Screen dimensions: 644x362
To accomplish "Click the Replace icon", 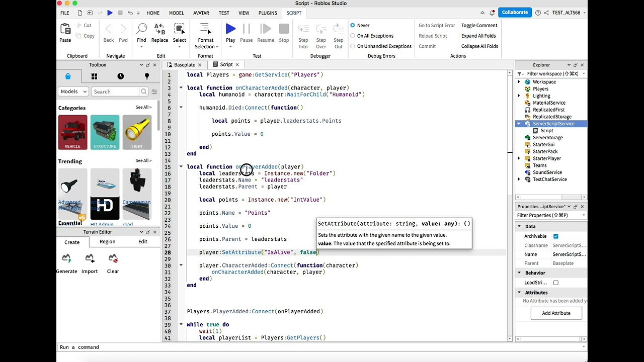I will pyautogui.click(x=159, y=29).
